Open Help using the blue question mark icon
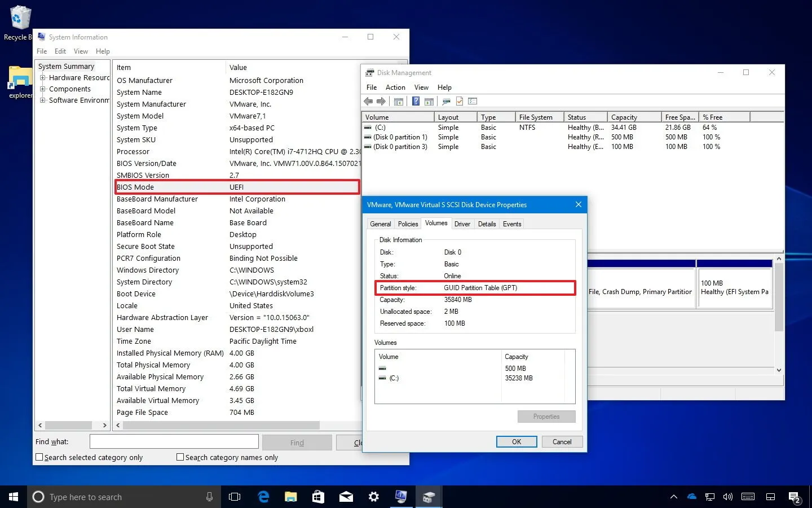 click(x=416, y=101)
